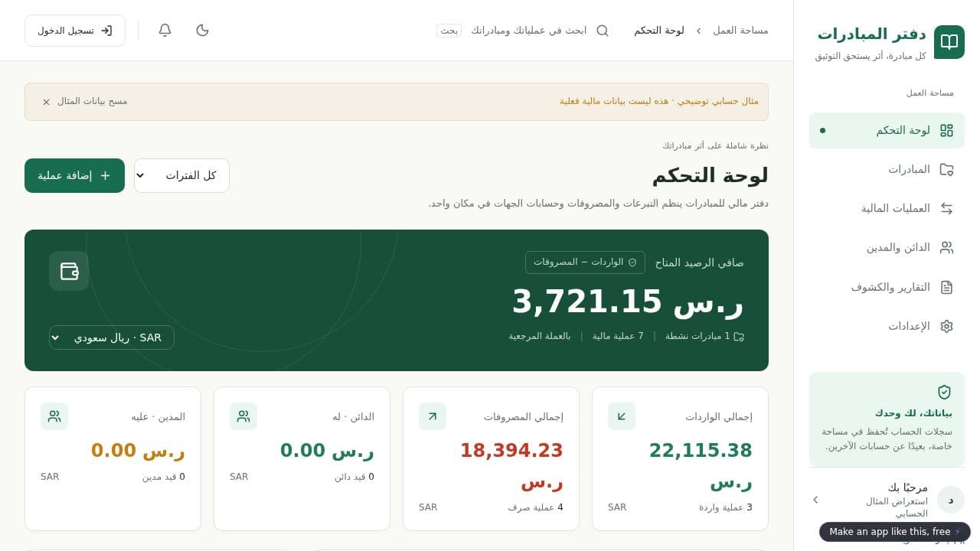Open the كل الفترات period dropdown
This screenshot has width=980, height=551.
pos(181,175)
